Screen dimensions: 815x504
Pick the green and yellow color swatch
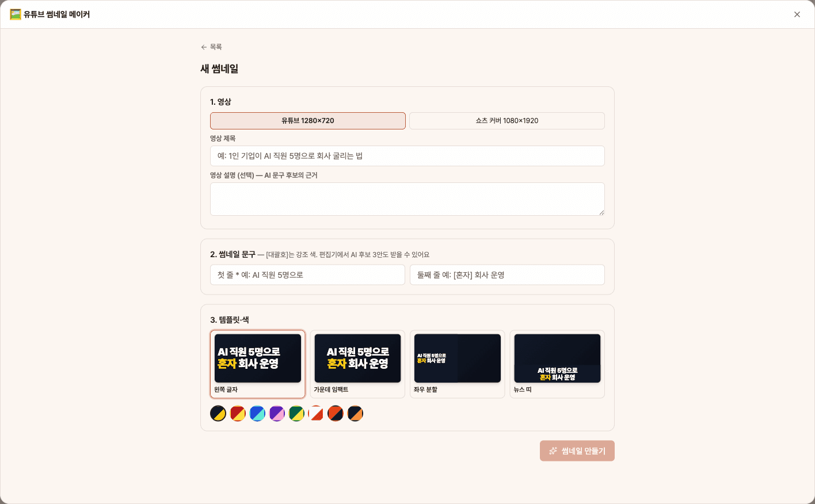click(x=296, y=414)
